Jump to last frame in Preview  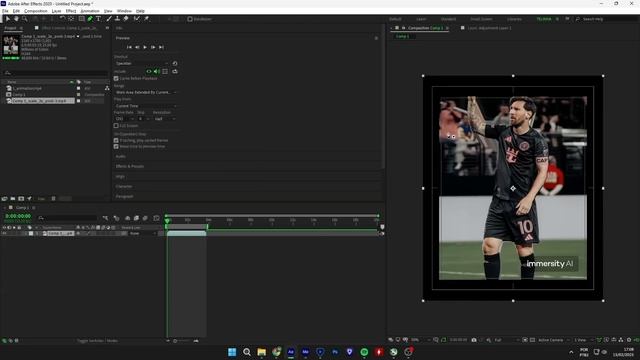click(161, 47)
